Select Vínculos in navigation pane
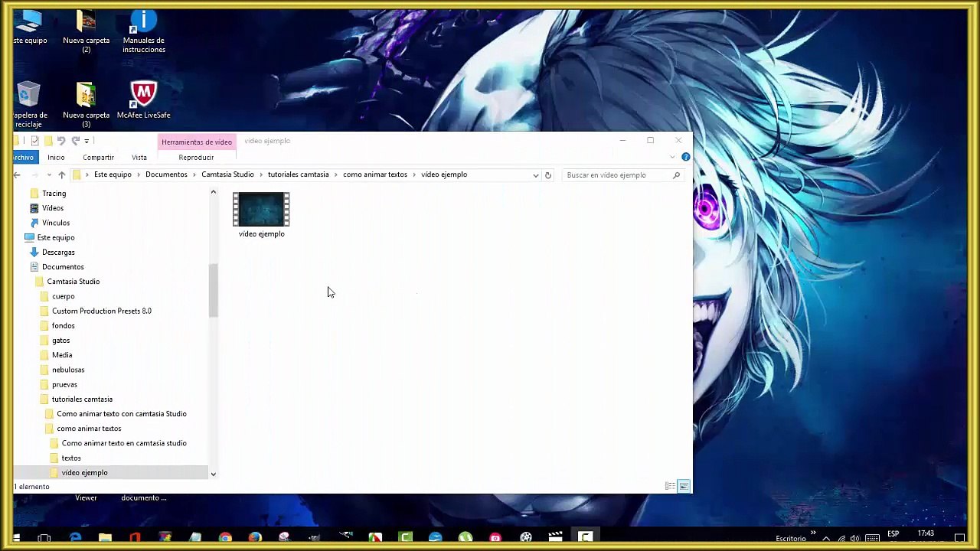Viewport: 980px width, 551px height. (x=55, y=223)
